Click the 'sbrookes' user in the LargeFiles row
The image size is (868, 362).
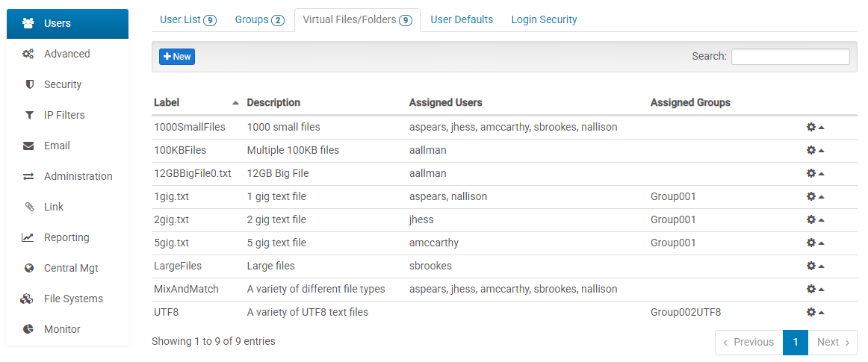pyautogui.click(x=430, y=266)
